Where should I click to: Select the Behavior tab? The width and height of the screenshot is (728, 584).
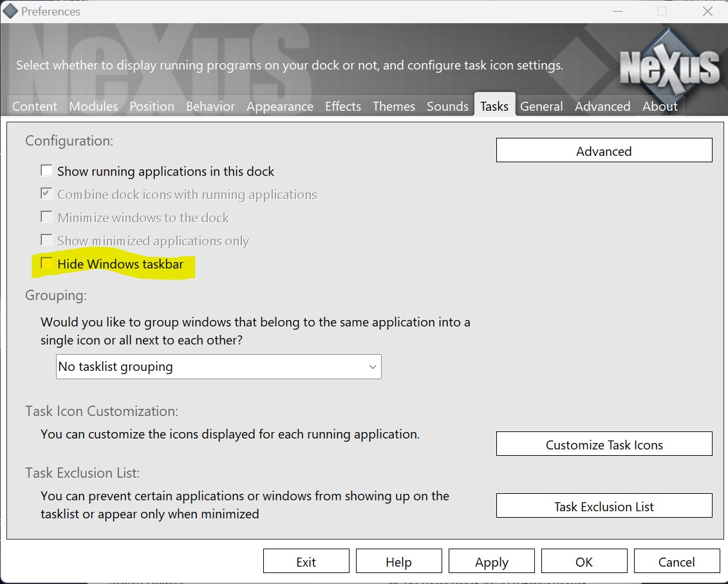pyautogui.click(x=210, y=106)
